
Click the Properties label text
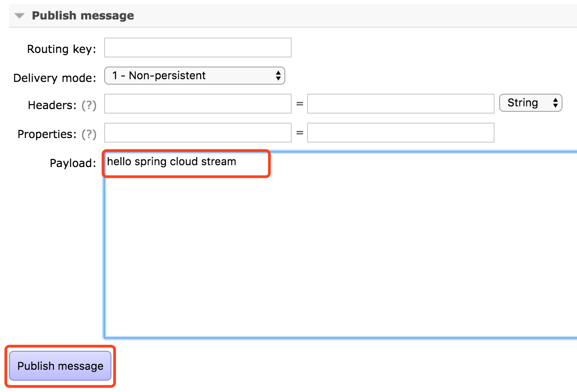48,134
